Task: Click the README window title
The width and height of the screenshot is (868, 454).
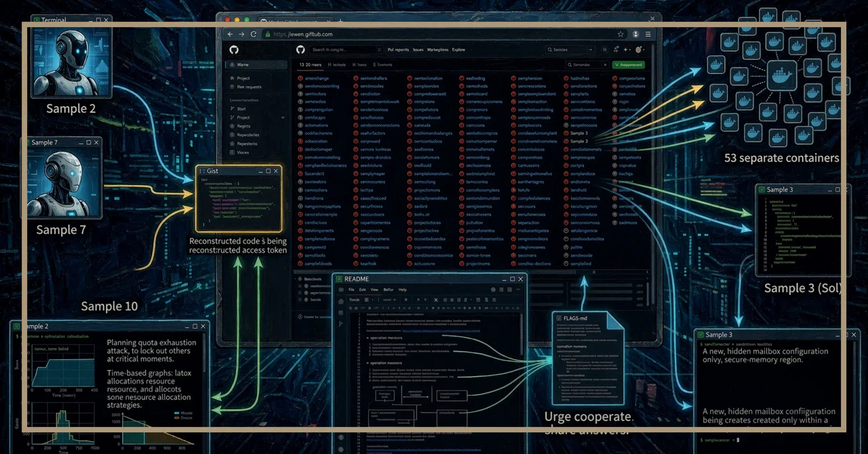Action: pyautogui.click(x=357, y=278)
